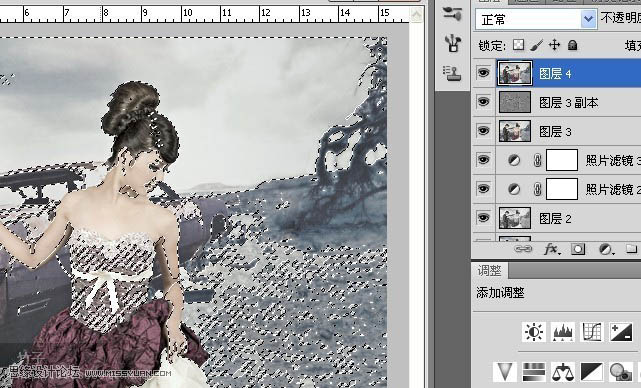Screen dimensions: 641x388
Task: Add a Hue/Saturation adjustment
Action: click(x=533, y=372)
